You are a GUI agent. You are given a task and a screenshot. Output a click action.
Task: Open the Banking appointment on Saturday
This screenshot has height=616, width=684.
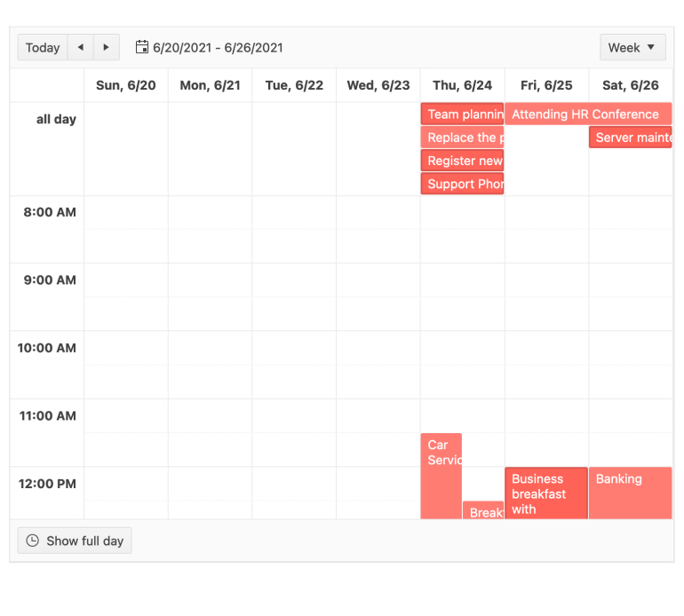point(630,493)
